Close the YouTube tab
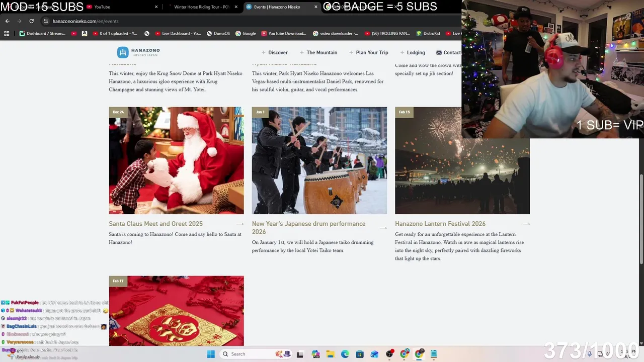Viewport: 644px width, 362px height. pos(156,7)
